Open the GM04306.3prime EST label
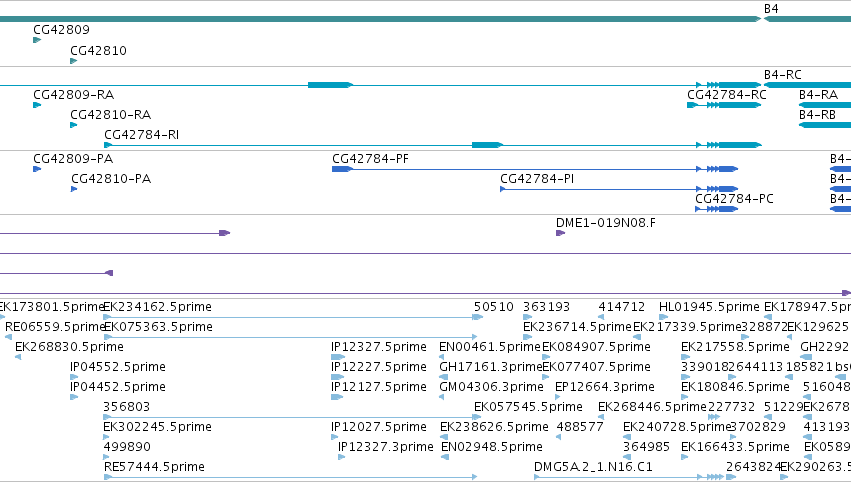 click(x=491, y=387)
